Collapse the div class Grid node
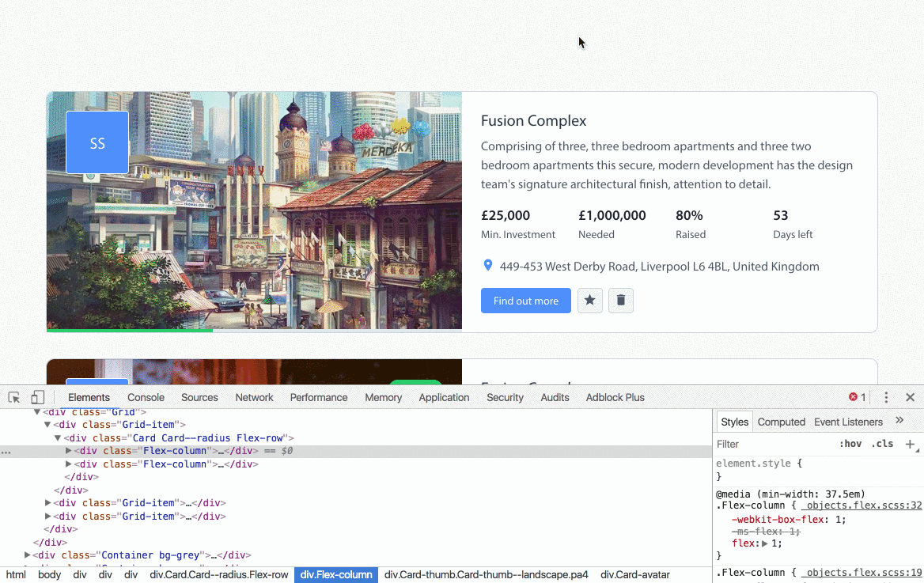This screenshot has height=583, width=924. 37,412
